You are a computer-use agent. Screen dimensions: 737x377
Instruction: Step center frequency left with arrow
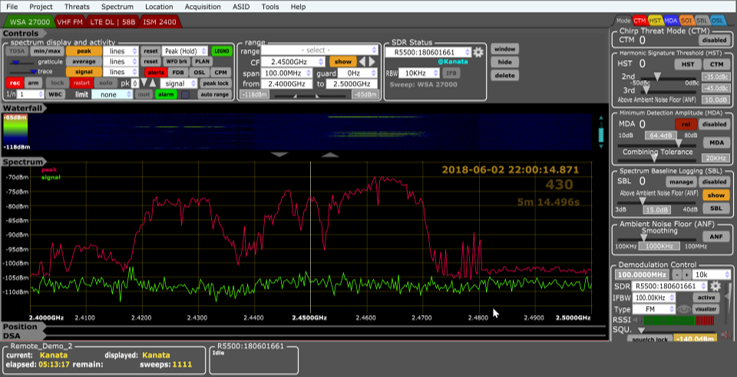coord(362,62)
